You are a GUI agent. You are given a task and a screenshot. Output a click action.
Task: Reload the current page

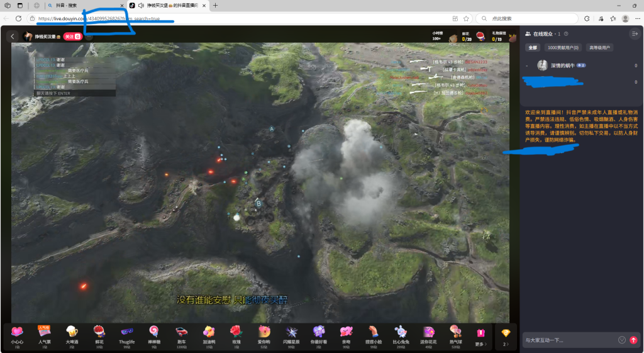tap(18, 18)
